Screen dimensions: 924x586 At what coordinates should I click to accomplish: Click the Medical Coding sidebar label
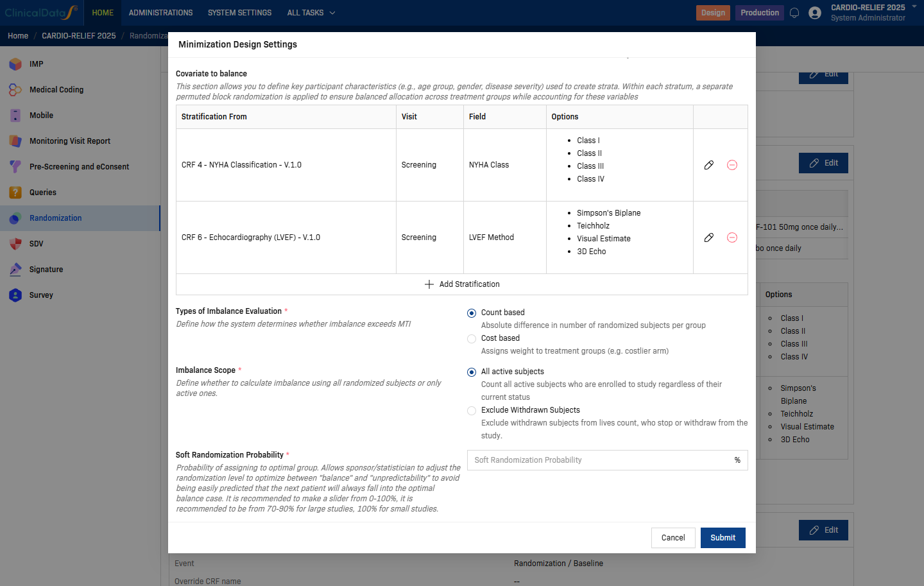pyautogui.click(x=56, y=90)
